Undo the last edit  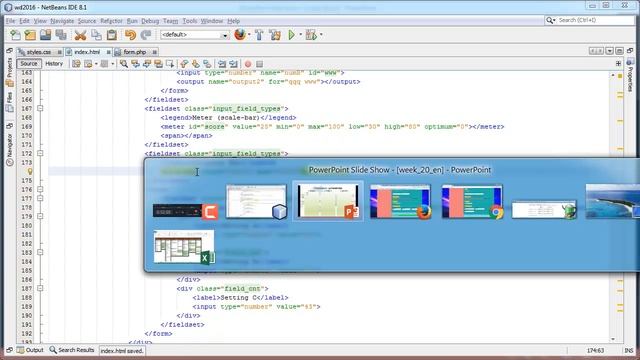click(130, 35)
